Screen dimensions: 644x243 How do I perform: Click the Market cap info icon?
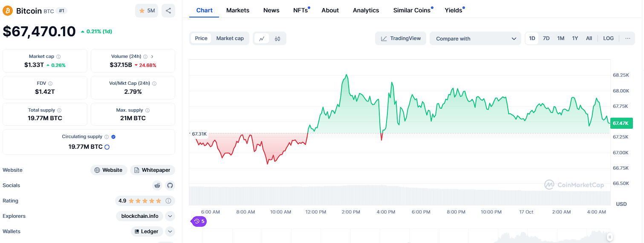58,57
